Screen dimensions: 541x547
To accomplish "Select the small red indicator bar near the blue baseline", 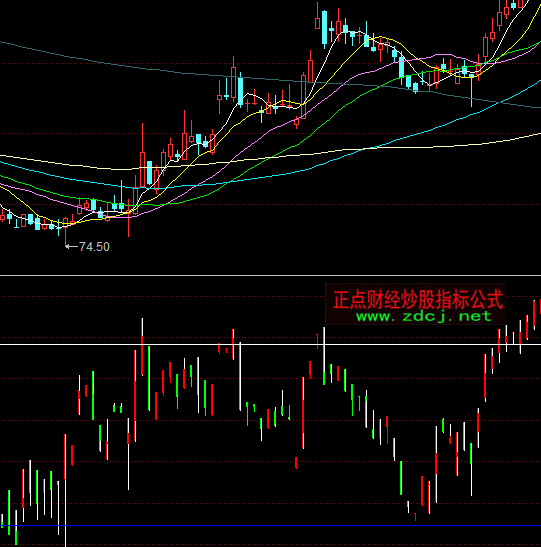I will (x=415, y=517).
